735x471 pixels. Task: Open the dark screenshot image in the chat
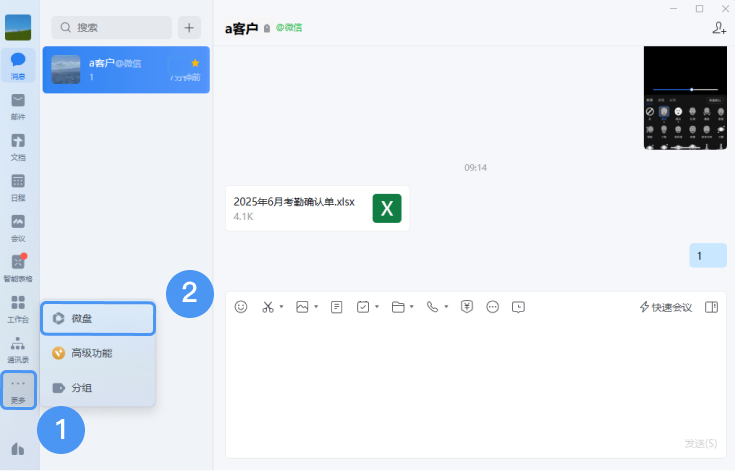click(x=685, y=98)
